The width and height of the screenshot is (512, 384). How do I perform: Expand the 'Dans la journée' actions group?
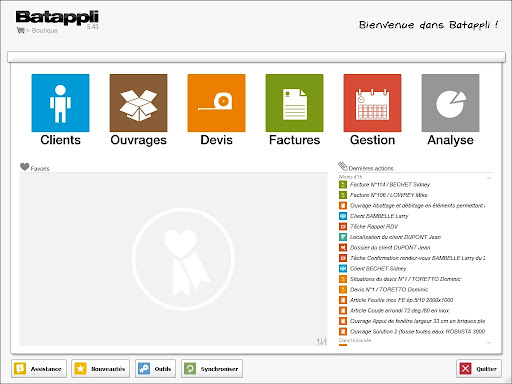click(x=489, y=342)
